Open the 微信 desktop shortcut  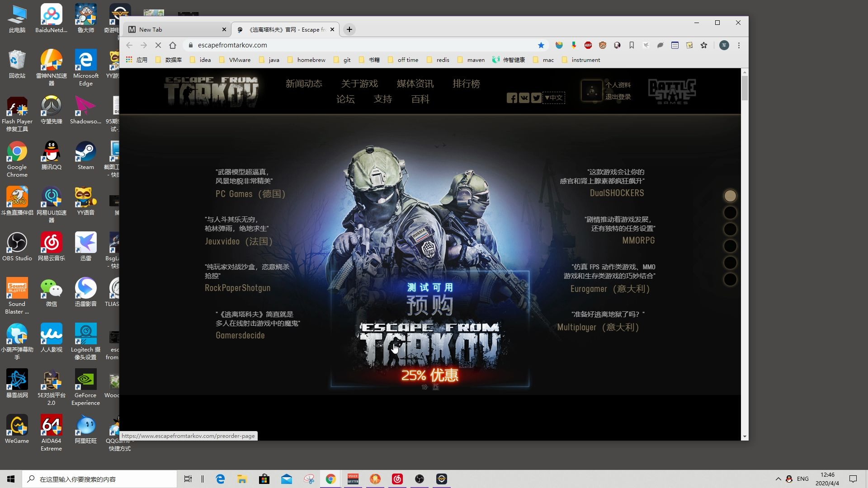click(x=52, y=293)
